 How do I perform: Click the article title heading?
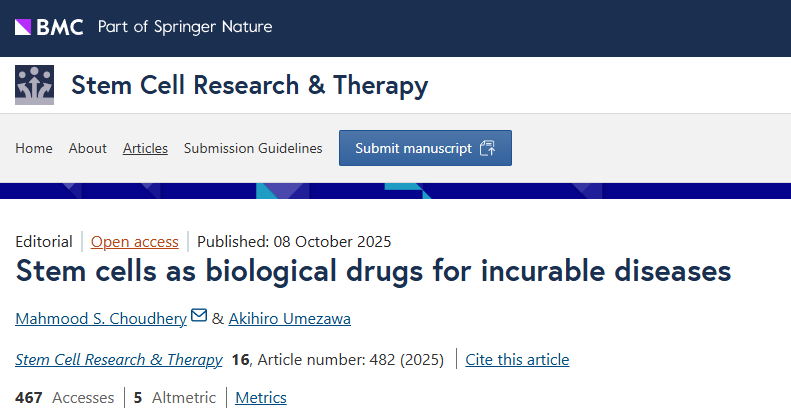pyautogui.click(x=373, y=271)
